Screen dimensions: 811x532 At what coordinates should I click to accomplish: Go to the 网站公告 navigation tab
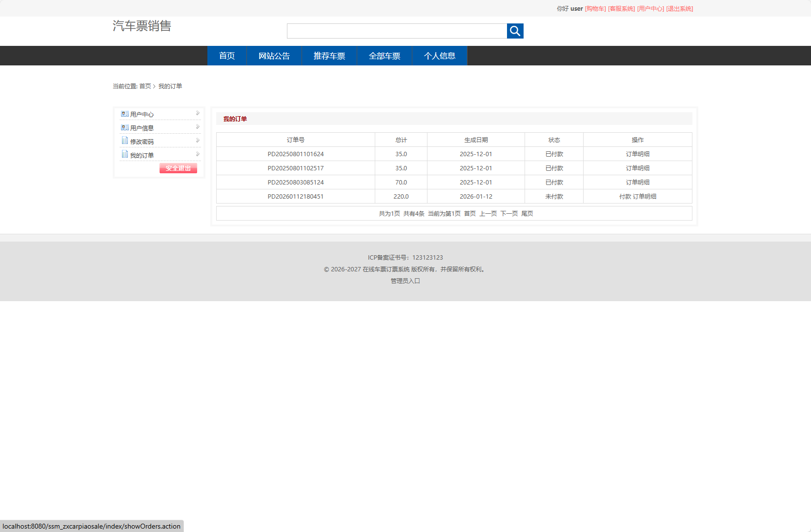click(274, 56)
